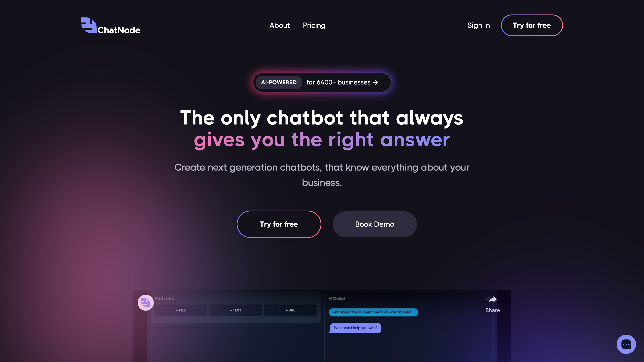The width and height of the screenshot is (644, 362).
Task: Click the Share icon in chatbot panel
Action: pos(493,300)
